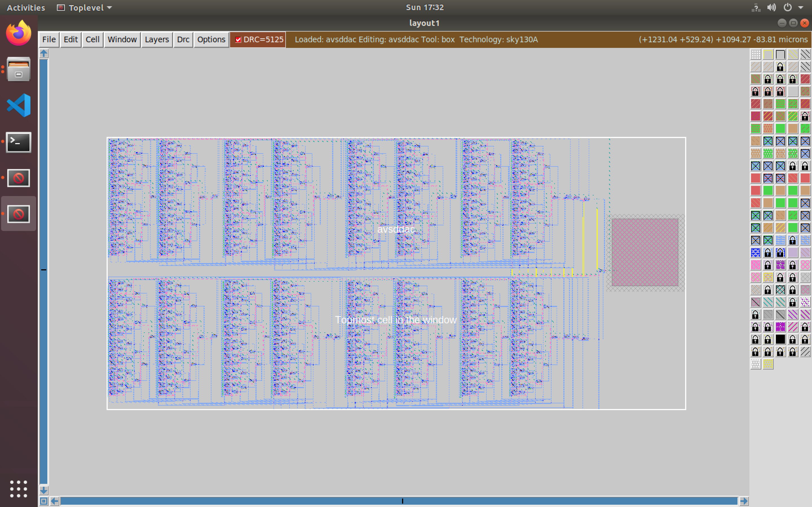Open the File menu
The width and height of the screenshot is (812, 507).
tap(49, 39)
